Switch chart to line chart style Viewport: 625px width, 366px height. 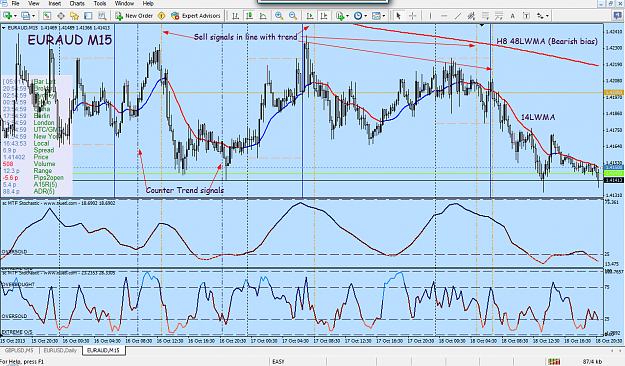coord(263,16)
